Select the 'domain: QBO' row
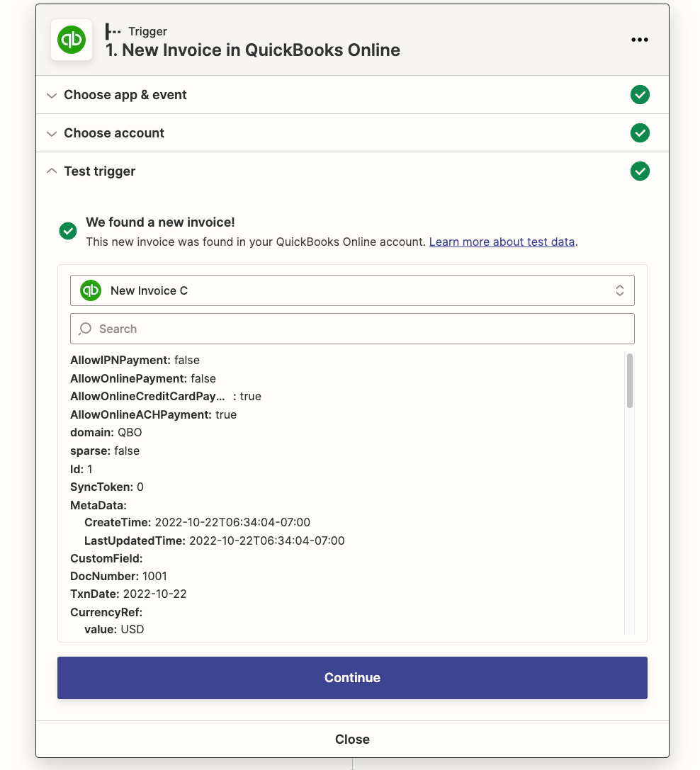 (106, 433)
